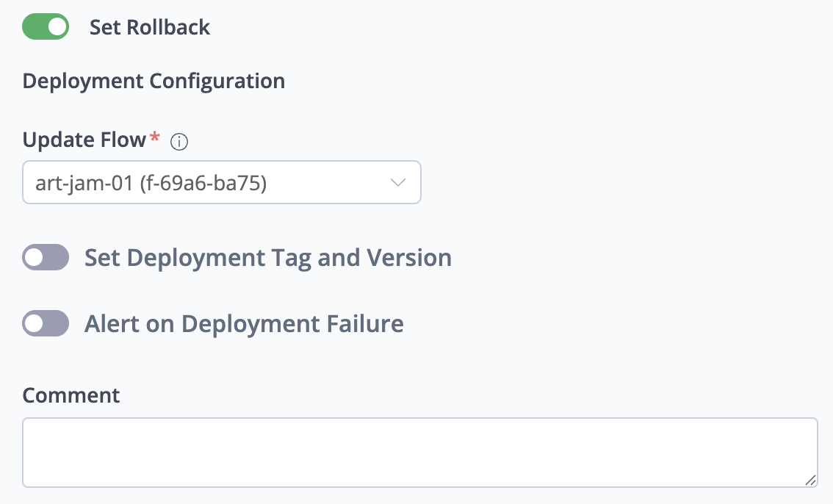Select the art-jam-01 (f-69a6-ba75) value text
Viewport: 833px width, 504px height.
pyautogui.click(x=151, y=182)
